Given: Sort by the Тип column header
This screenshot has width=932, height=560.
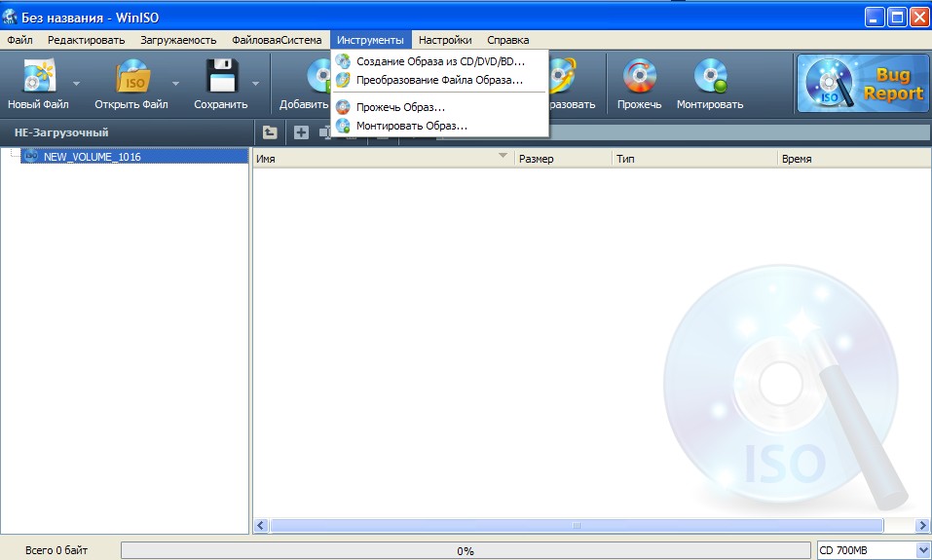Looking at the screenshot, I should (694, 159).
